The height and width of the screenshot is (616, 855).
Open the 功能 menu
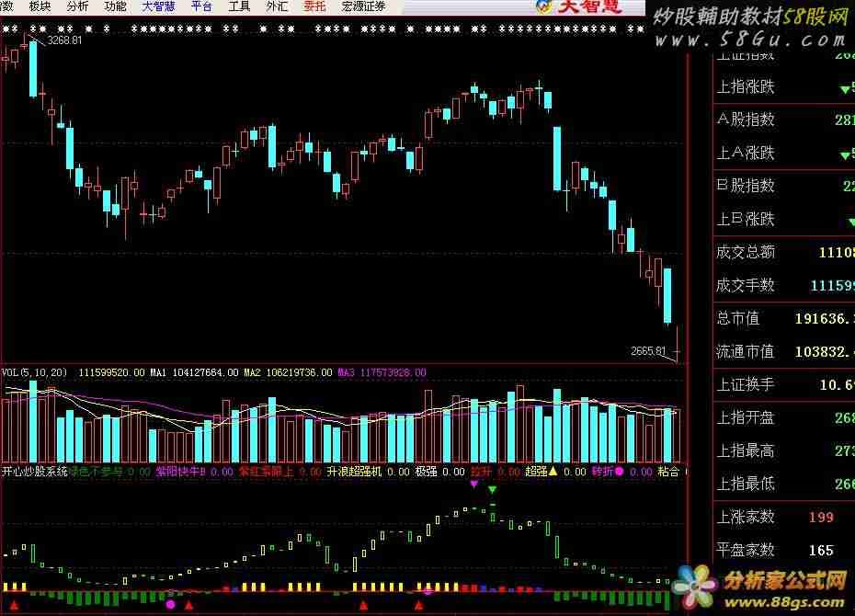(x=115, y=6)
